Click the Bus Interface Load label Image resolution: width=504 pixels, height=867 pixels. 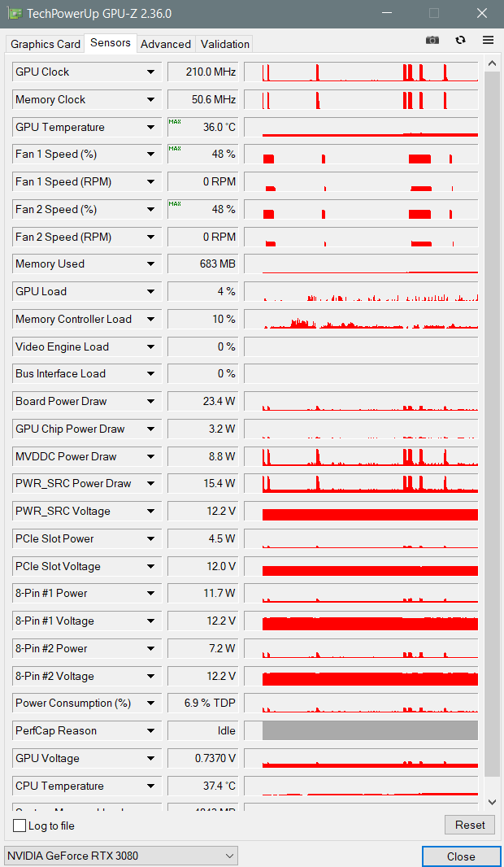tap(60, 374)
